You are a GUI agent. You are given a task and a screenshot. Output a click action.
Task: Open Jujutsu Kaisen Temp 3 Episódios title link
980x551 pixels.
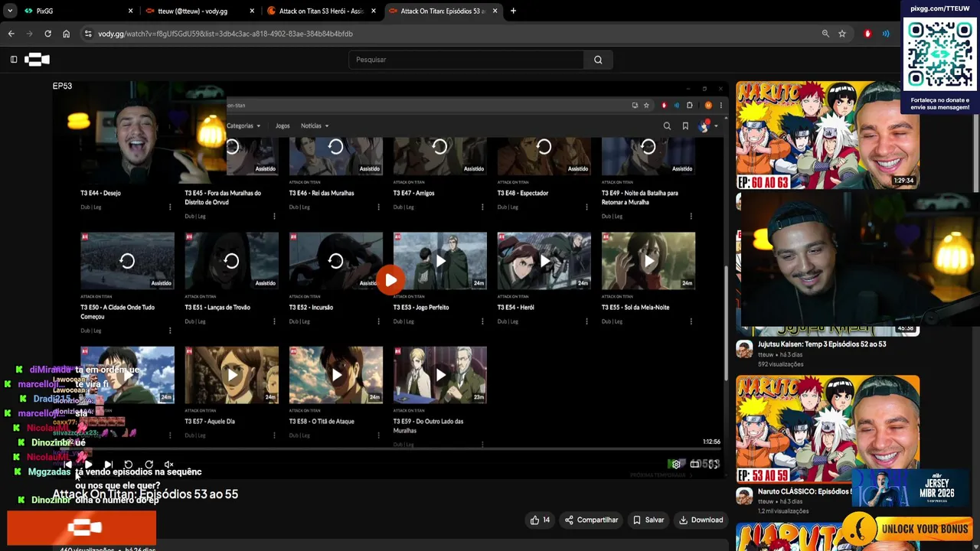coord(822,344)
